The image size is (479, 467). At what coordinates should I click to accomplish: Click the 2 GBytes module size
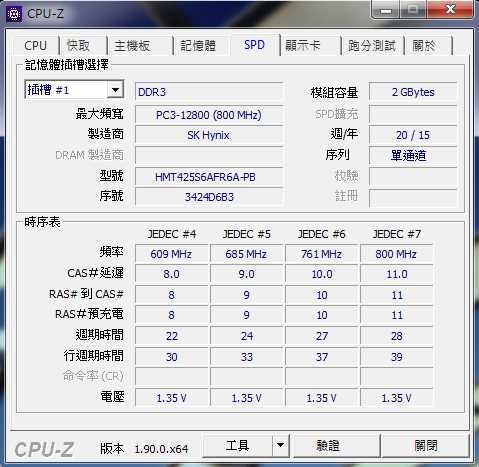pyautogui.click(x=413, y=92)
